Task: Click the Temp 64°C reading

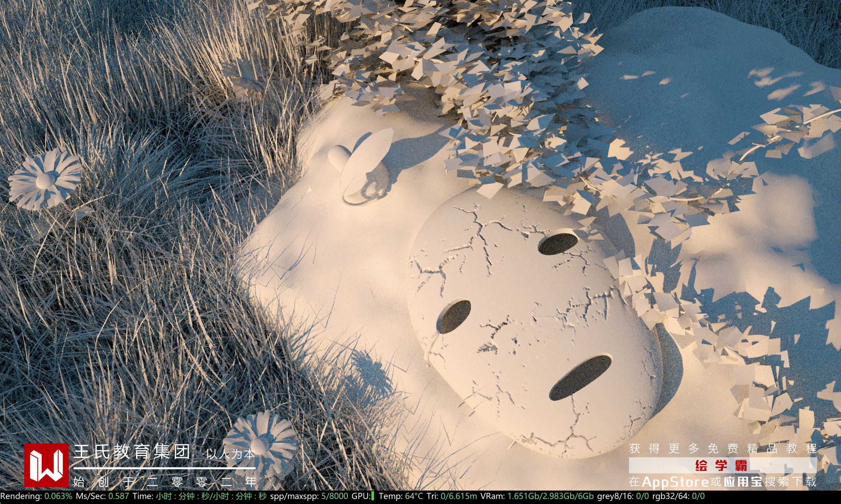Action: point(414,496)
